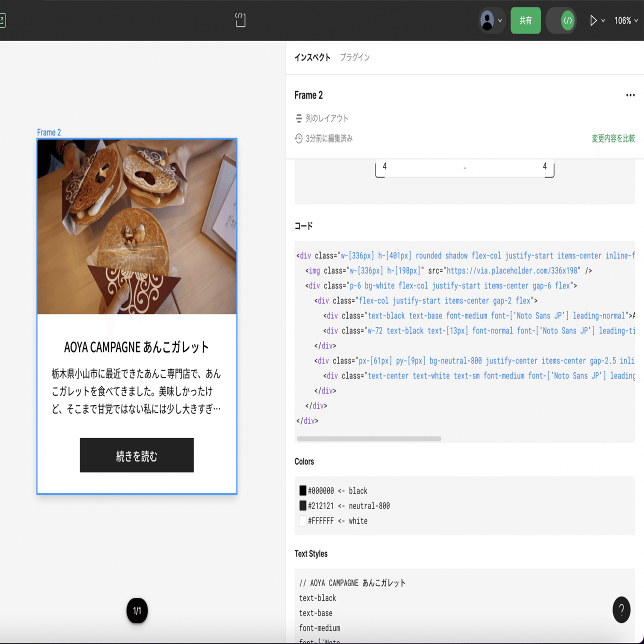Click the bg-neutral-800 code line
Screen dimensions: 644x644
pos(474,360)
